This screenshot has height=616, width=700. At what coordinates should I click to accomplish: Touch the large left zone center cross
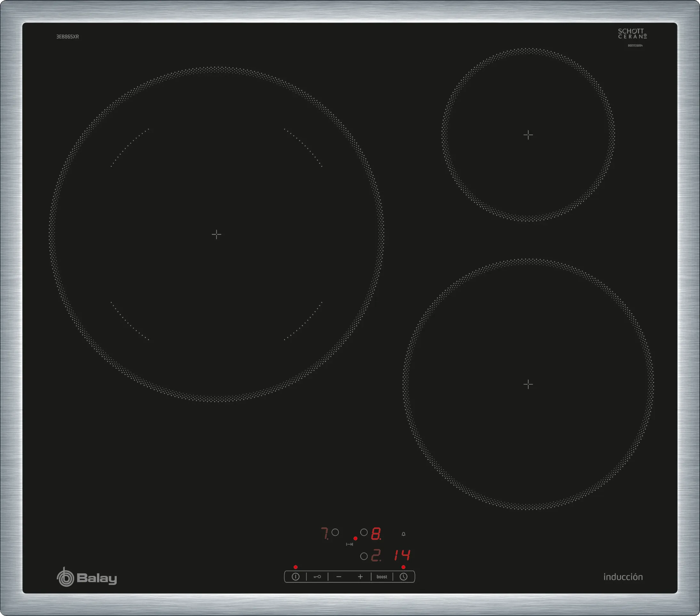coord(217,234)
